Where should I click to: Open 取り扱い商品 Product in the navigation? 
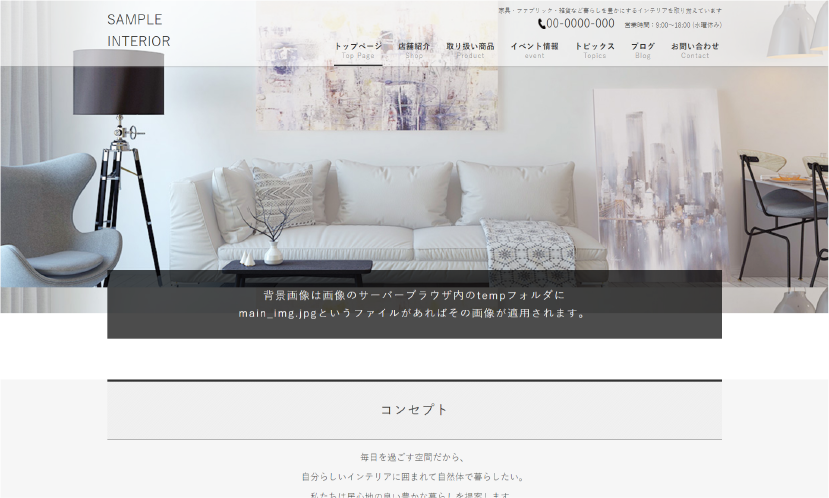[x=469, y=50]
